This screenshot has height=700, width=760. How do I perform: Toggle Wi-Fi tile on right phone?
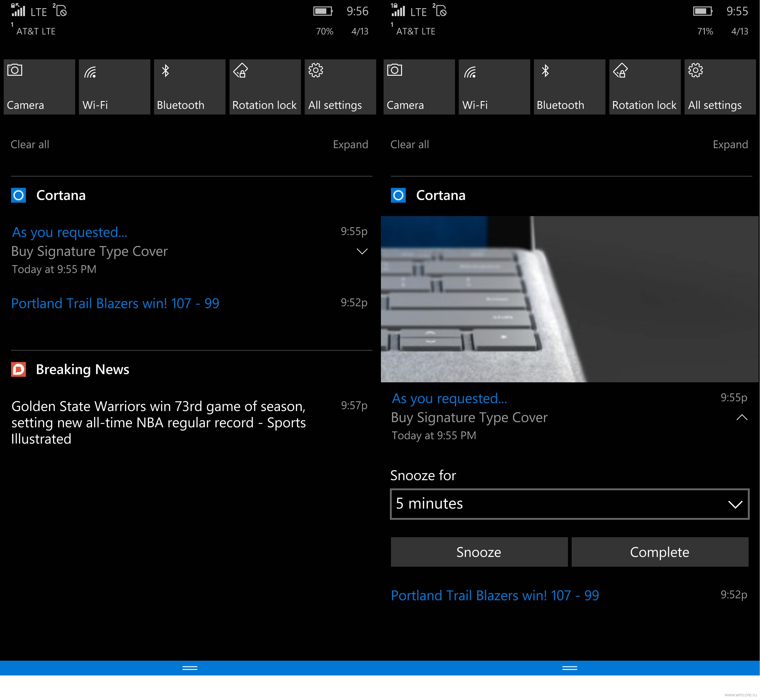pos(494,87)
